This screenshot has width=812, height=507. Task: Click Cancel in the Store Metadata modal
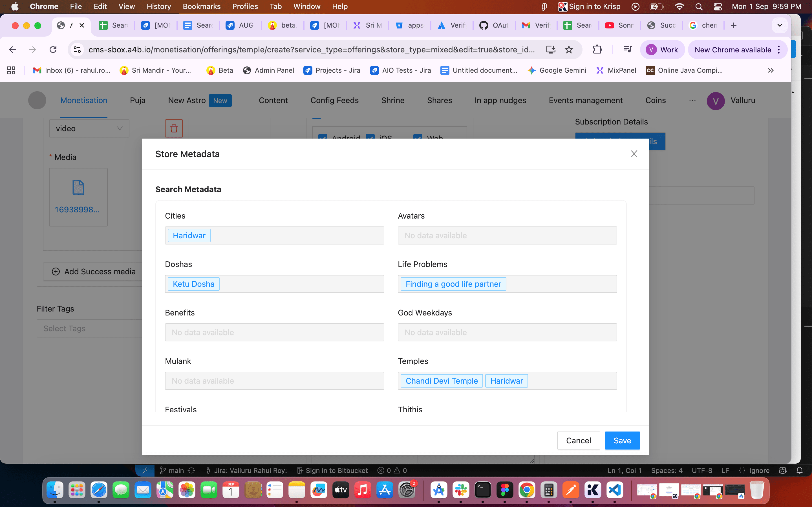pos(578,440)
